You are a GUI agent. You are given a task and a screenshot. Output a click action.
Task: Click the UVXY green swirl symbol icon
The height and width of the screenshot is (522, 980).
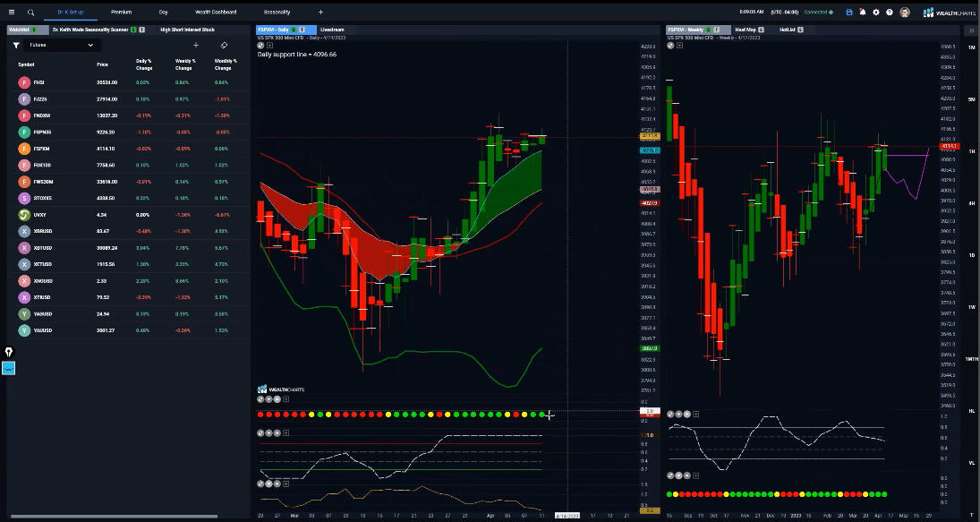click(x=24, y=215)
